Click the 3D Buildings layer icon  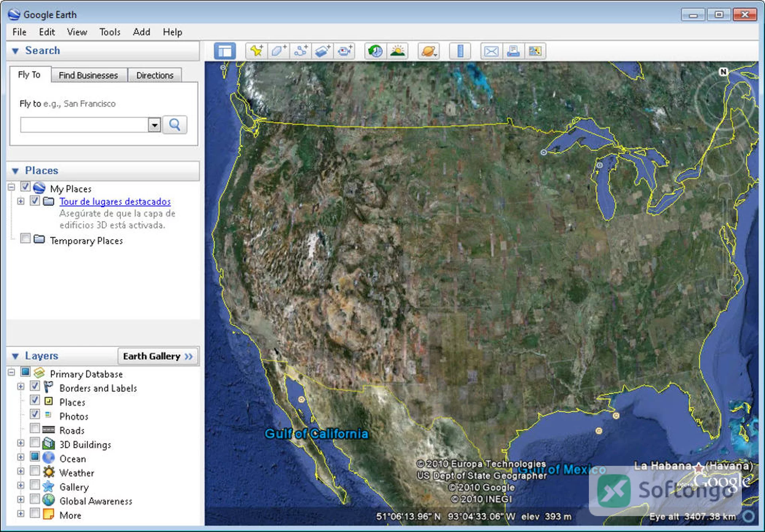[49, 444]
